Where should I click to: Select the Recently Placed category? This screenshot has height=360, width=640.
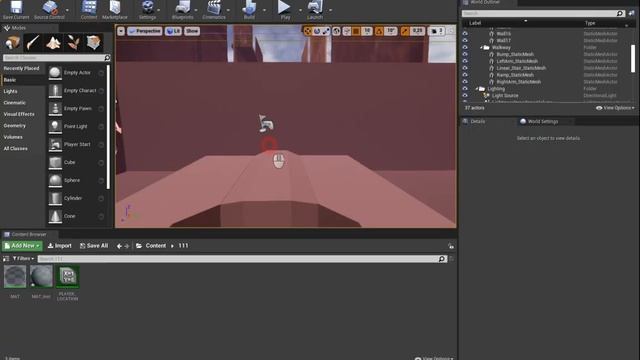click(x=22, y=69)
